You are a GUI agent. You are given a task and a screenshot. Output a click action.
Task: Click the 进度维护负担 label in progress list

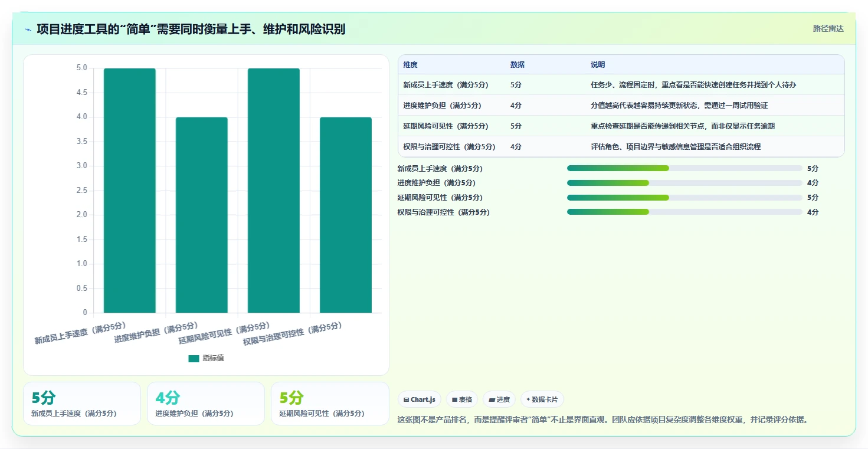436,183
